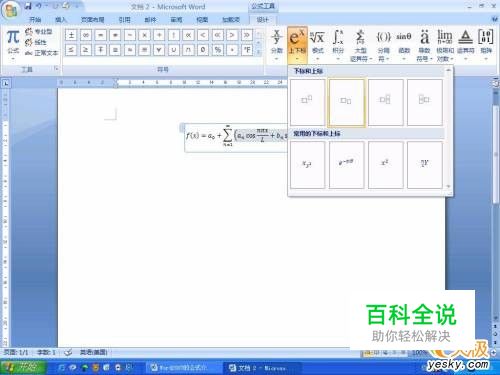
Task: Choose the left subscript-superscript template
Action: click(425, 102)
